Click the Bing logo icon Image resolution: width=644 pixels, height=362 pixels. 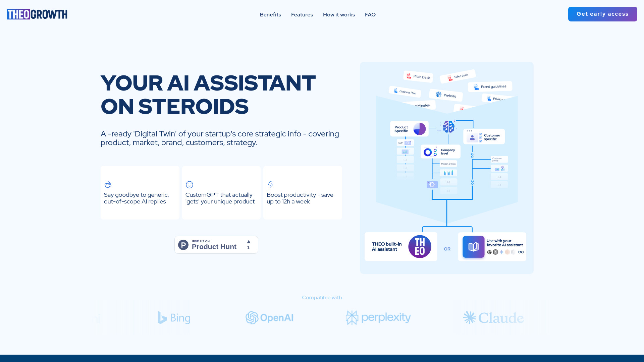(x=162, y=317)
